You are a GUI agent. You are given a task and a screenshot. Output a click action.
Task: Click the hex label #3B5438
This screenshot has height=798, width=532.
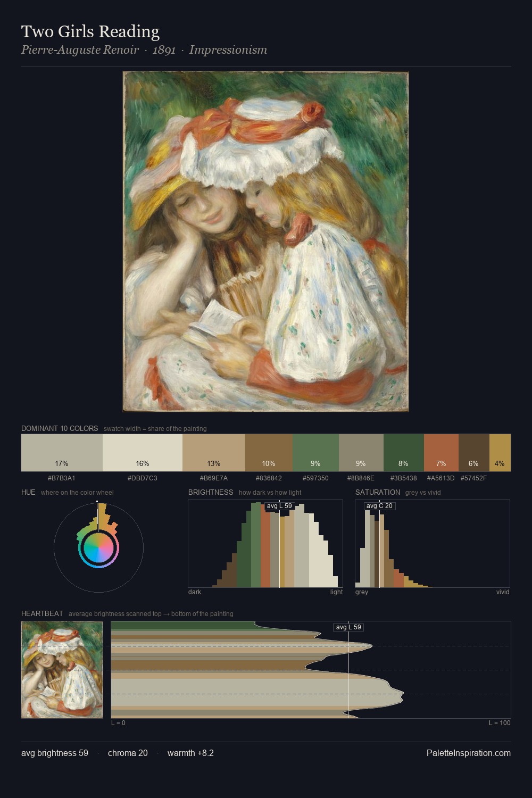click(404, 478)
